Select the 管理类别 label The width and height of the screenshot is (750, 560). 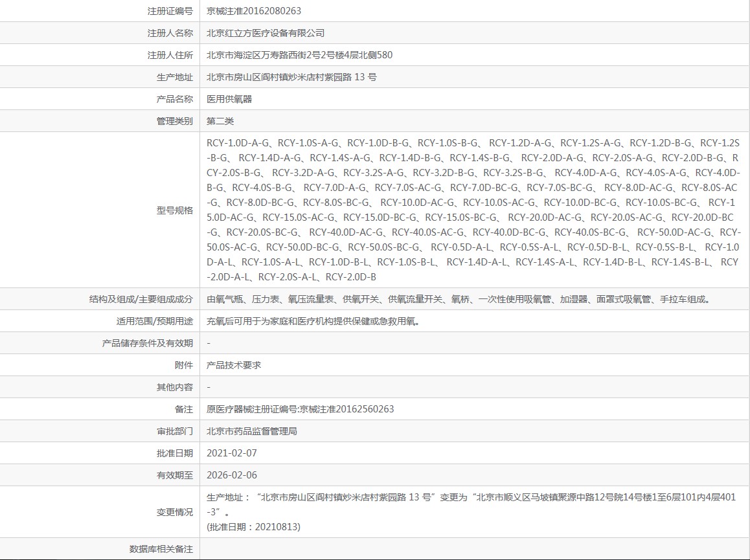pyautogui.click(x=175, y=121)
